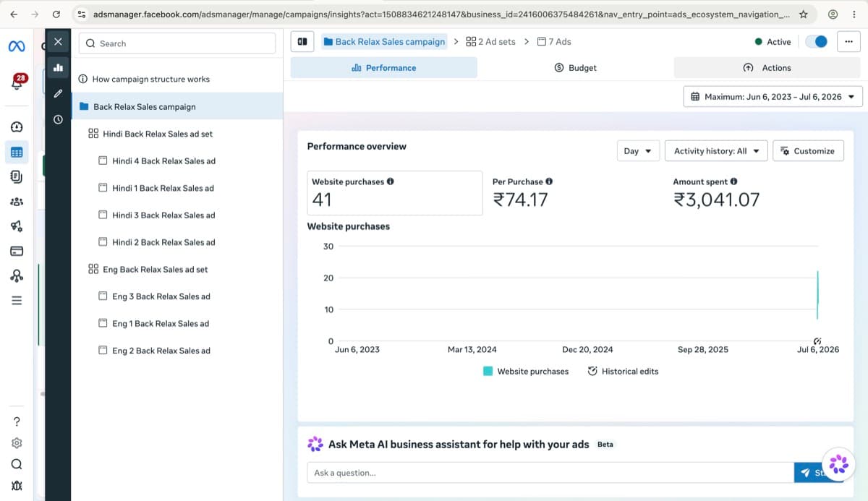Screen dimensions: 868x501
Task: Click info icon beside Per Purchase
Action: tap(549, 181)
